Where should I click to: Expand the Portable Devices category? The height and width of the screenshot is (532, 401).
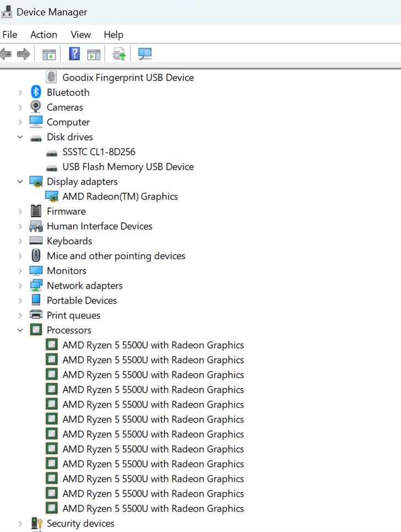click(x=20, y=300)
